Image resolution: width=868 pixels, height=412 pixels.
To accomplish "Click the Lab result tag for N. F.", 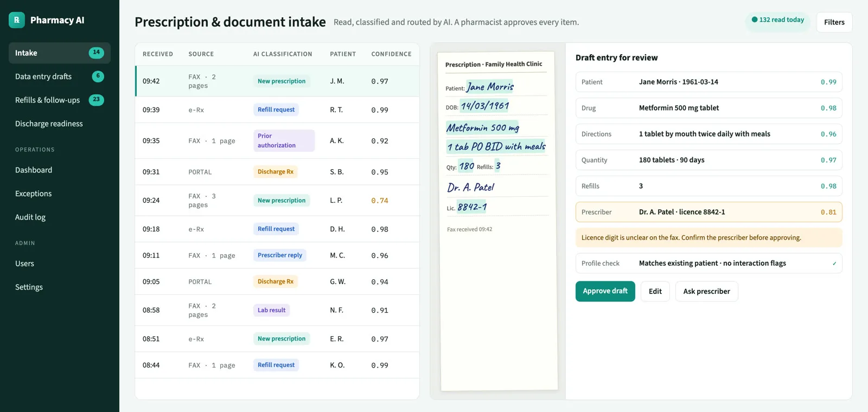I will (271, 310).
